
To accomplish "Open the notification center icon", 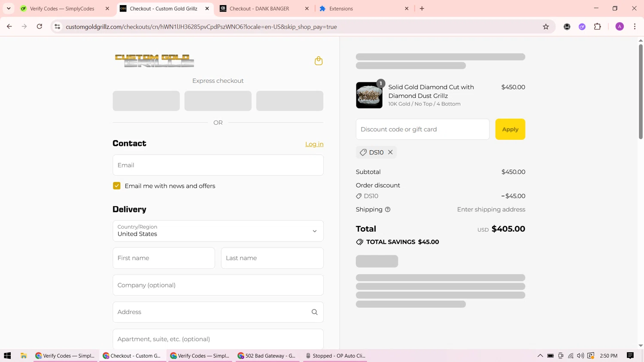I will pyautogui.click(x=630, y=356).
